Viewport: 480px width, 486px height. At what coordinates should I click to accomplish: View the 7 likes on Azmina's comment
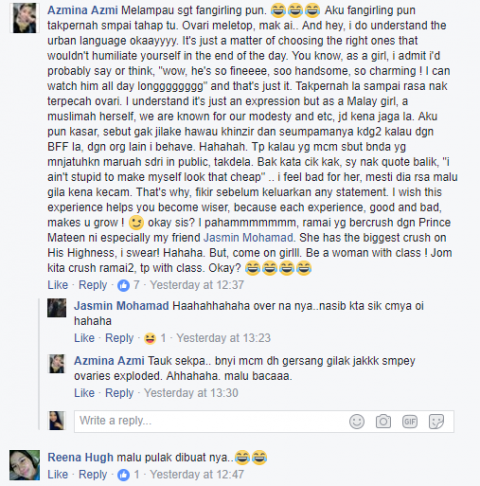(128, 285)
